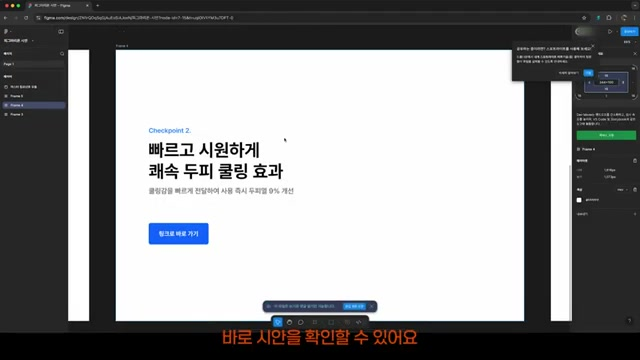Click the height value in the layout section

click(x=610, y=177)
